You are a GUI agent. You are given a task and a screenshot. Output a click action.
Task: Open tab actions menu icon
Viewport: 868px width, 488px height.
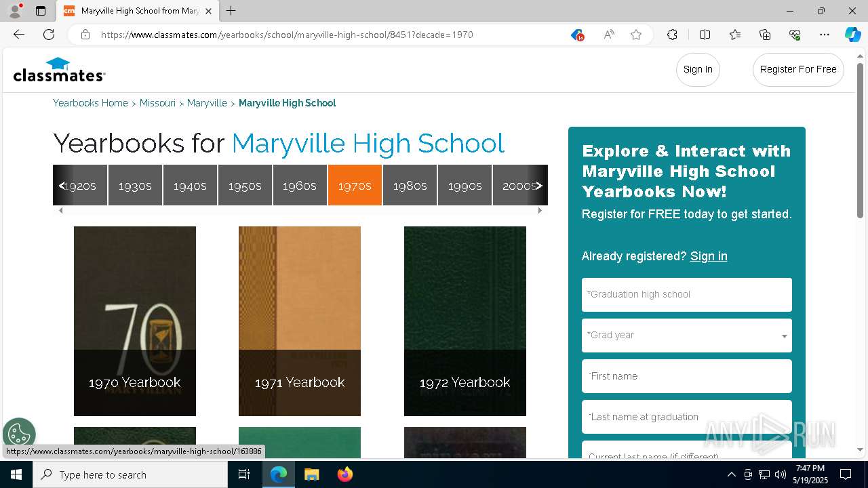coord(41,11)
